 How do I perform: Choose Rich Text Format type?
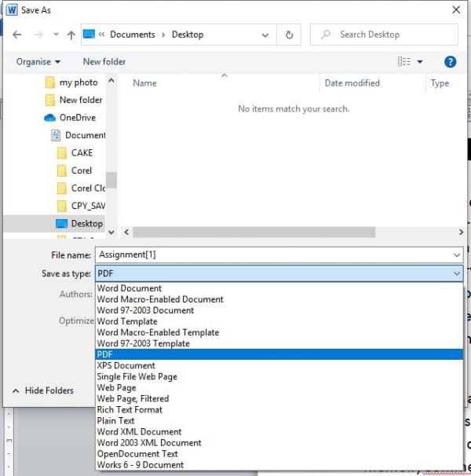coord(279,409)
